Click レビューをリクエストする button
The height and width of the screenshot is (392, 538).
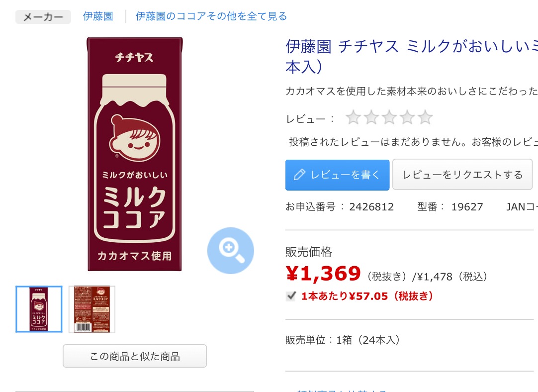click(x=462, y=175)
